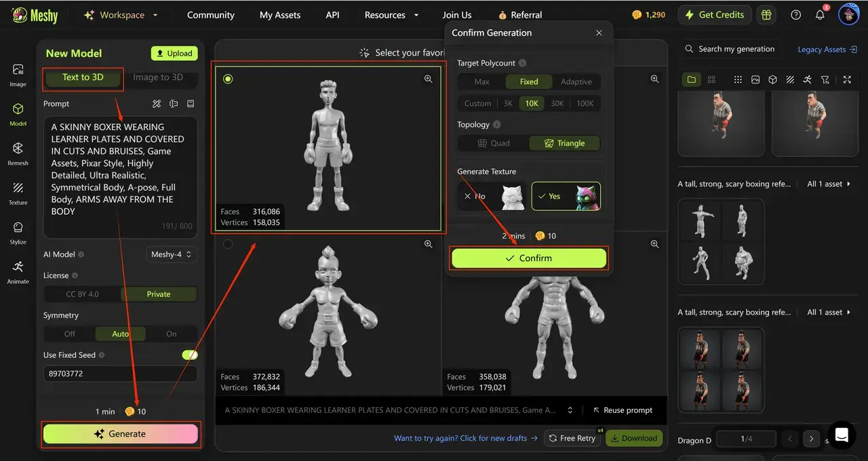Click the Free Retry button

572,438
